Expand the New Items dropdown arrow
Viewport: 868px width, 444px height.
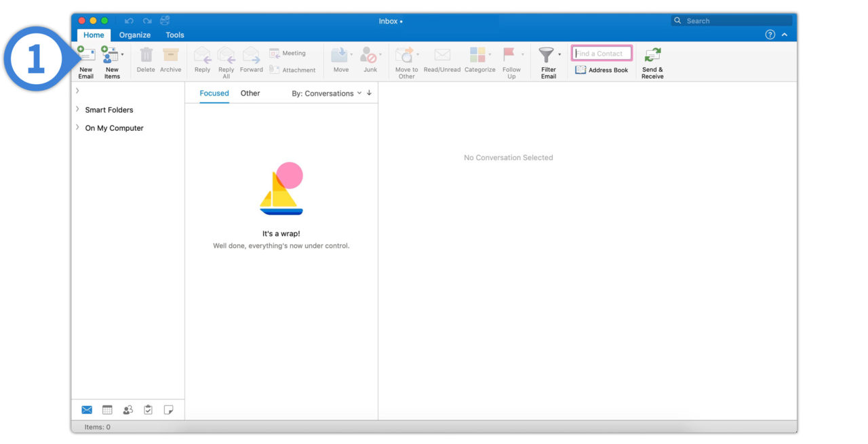click(122, 55)
